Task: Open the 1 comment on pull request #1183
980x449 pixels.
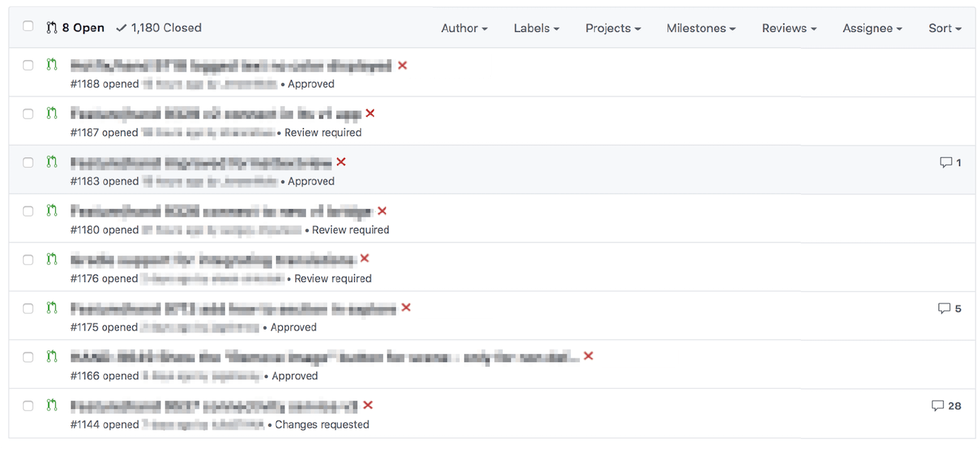Action: 950,163
